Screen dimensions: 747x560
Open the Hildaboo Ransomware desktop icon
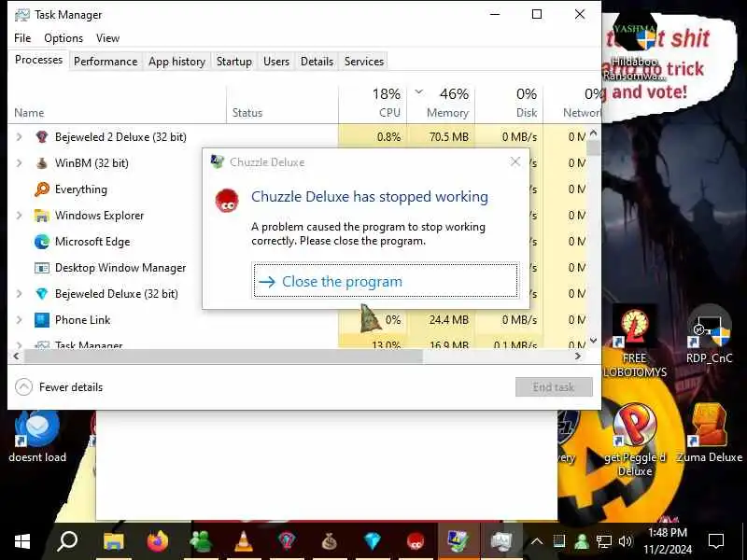point(635,48)
